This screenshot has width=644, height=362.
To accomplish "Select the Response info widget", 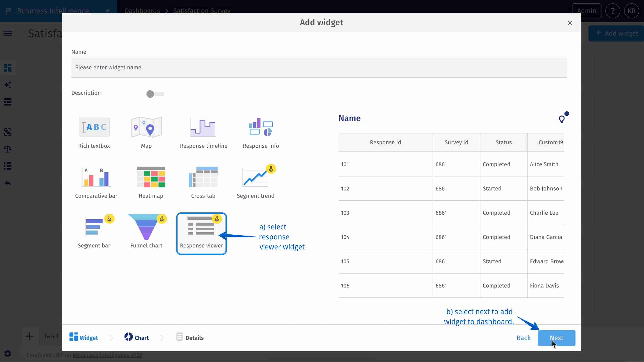I will pos(261,127).
